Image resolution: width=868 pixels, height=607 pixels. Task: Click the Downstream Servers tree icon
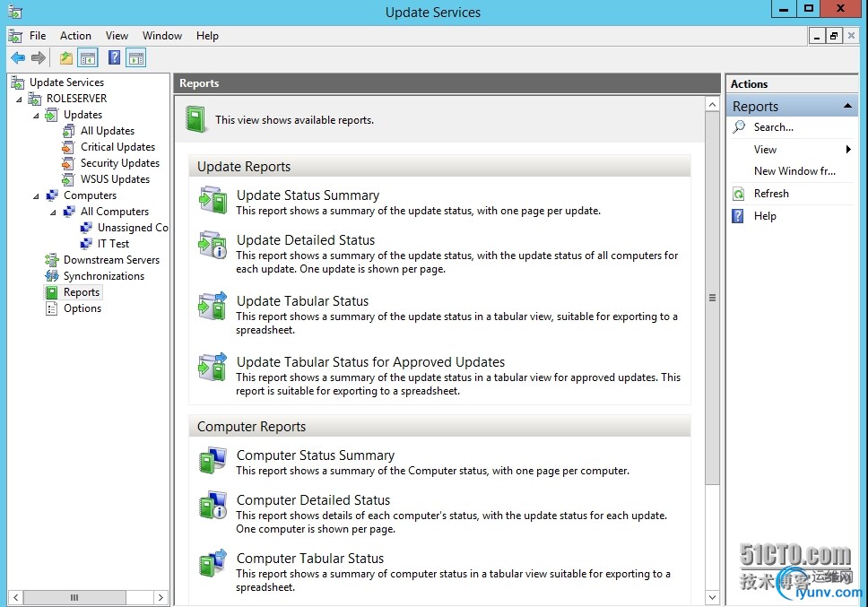(x=51, y=259)
